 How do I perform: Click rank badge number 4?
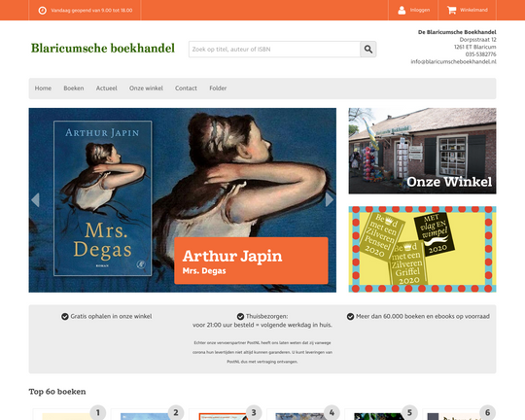[332, 412]
